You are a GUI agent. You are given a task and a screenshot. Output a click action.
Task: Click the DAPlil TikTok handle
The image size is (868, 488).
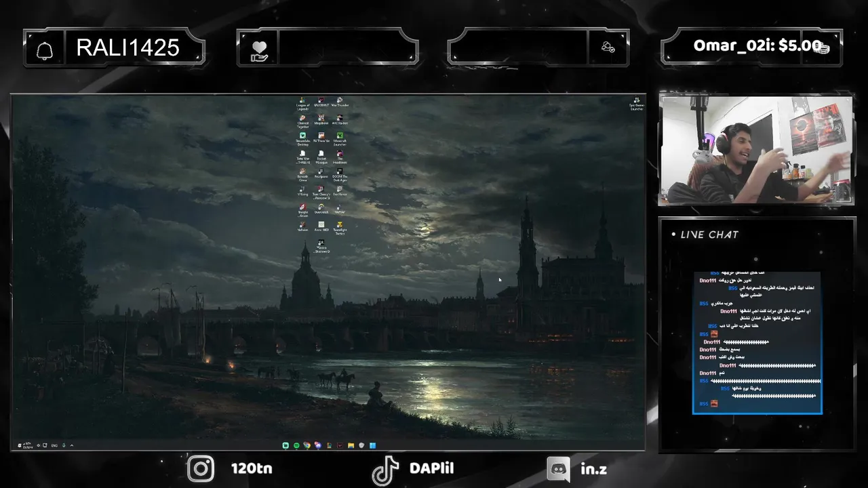tap(432, 468)
